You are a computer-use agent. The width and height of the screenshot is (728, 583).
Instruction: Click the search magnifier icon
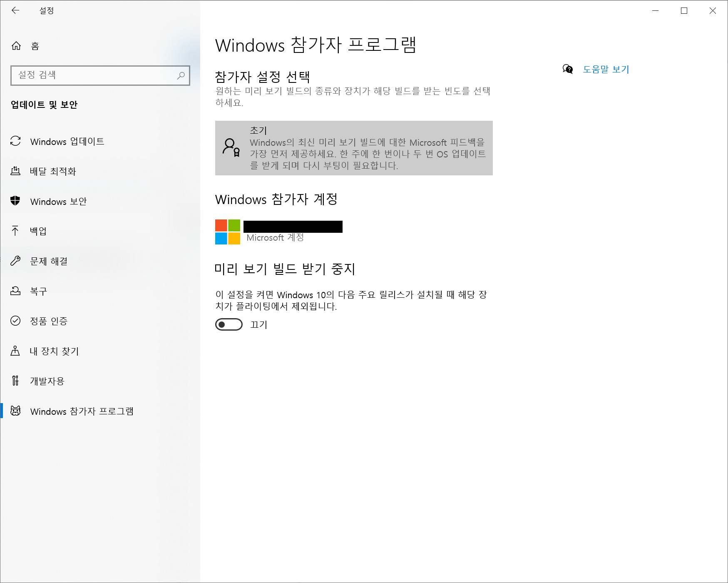coord(181,75)
